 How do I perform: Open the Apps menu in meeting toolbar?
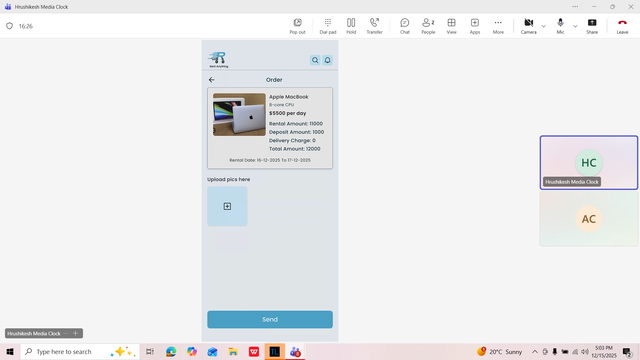coord(475,26)
